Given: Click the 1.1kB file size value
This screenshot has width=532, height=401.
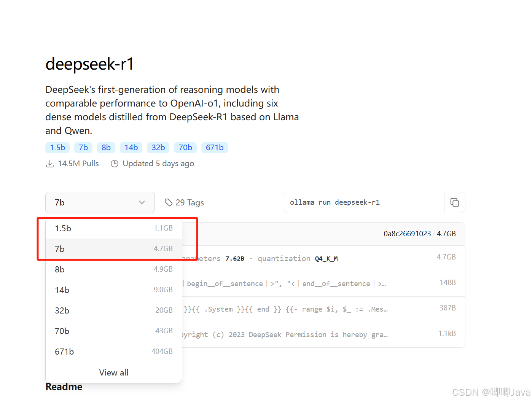Looking at the screenshot, I should tap(447, 333).
